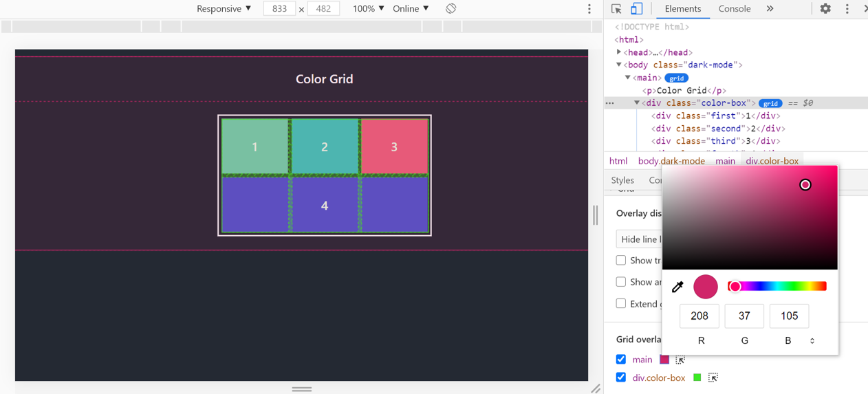Pick a color with the eyedropper
The height and width of the screenshot is (394, 868).
click(677, 287)
